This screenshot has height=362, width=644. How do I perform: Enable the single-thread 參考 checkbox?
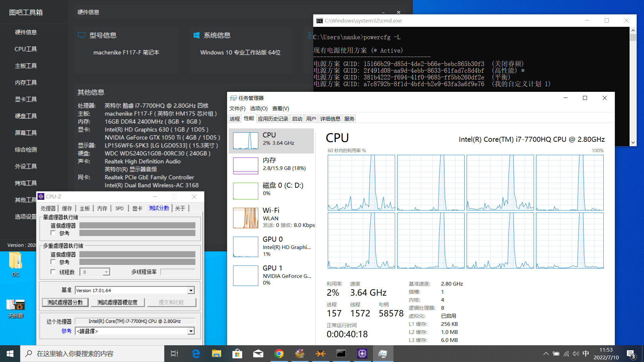coord(53,233)
